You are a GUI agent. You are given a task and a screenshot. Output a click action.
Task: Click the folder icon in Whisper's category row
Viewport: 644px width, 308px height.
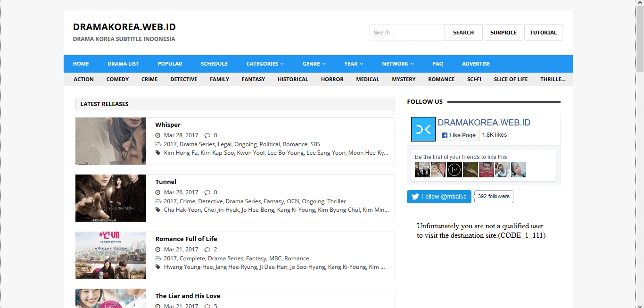pyautogui.click(x=158, y=144)
